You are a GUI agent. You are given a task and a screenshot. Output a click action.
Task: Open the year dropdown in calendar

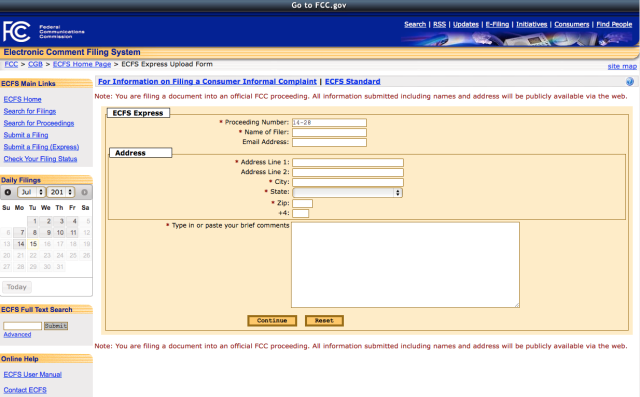61,192
